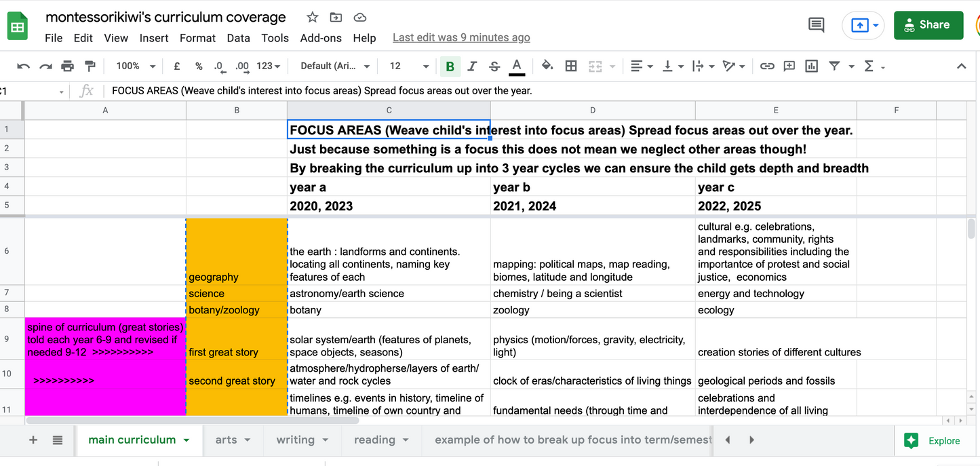Open the borders tool
The width and height of the screenshot is (980, 466).
click(571, 66)
